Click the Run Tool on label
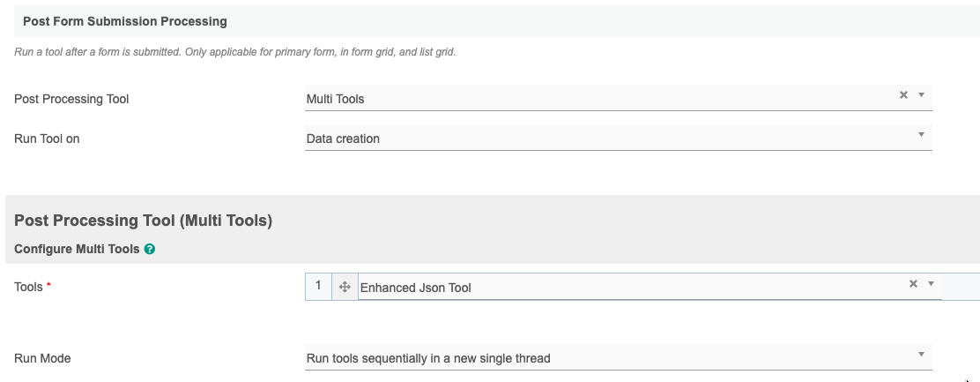Image resolution: width=980 pixels, height=382 pixels. 47,139
